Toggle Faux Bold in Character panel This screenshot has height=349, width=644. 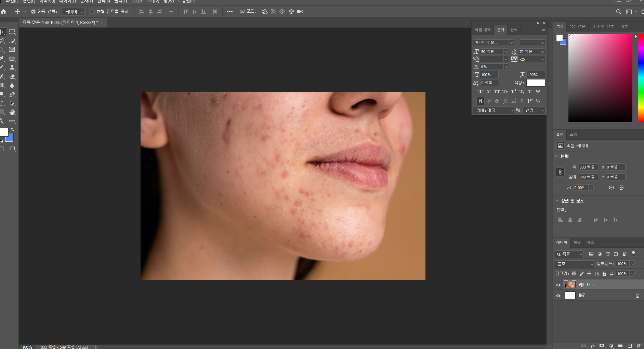481,91
